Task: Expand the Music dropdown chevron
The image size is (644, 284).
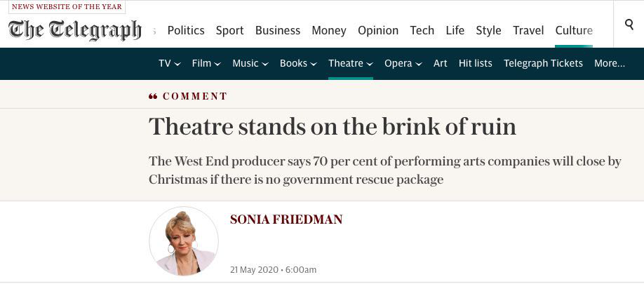Action: tap(265, 64)
